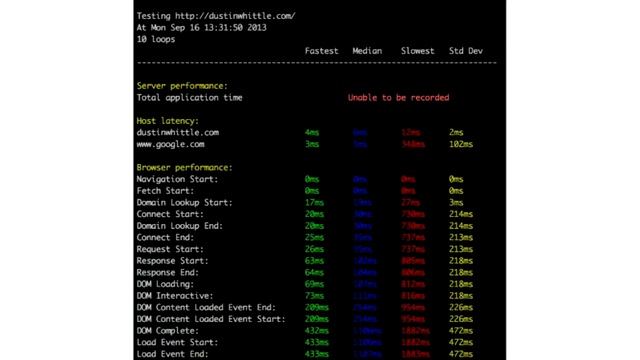
Task: Click the 'Load Event Start:' label
Action: [x=177, y=342]
